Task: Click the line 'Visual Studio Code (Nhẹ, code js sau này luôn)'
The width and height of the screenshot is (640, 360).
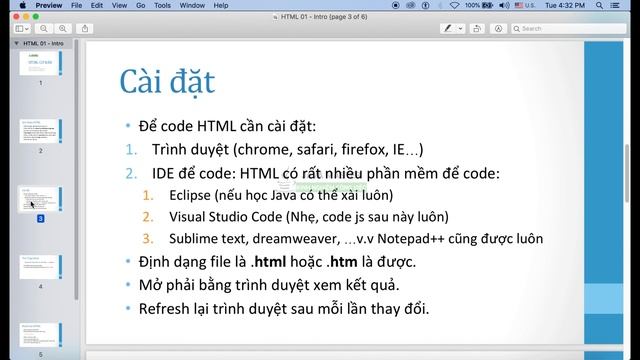Action: 309,217
